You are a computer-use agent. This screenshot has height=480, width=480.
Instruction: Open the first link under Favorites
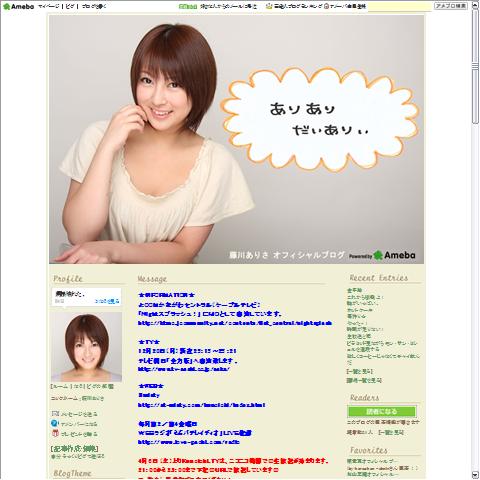(372, 461)
